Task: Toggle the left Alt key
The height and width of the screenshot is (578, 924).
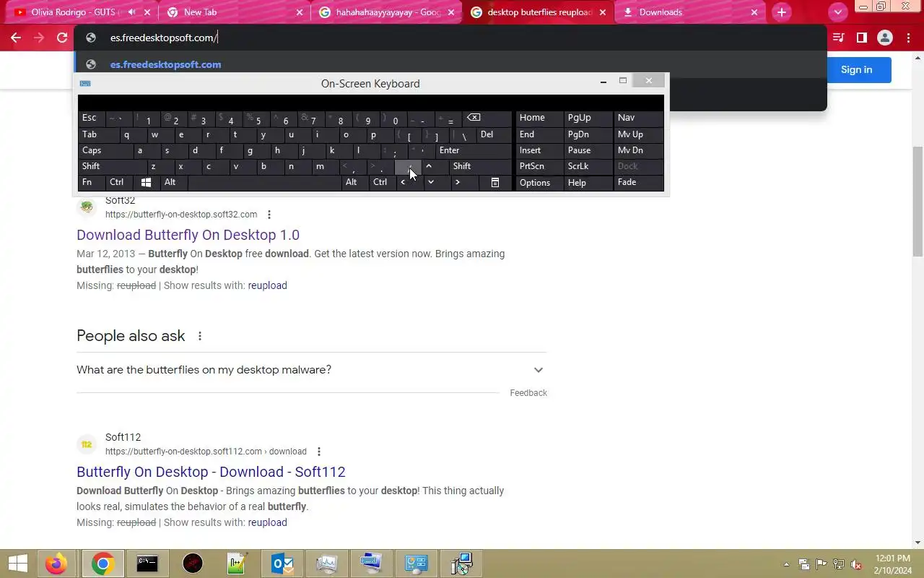Action: pos(174,183)
